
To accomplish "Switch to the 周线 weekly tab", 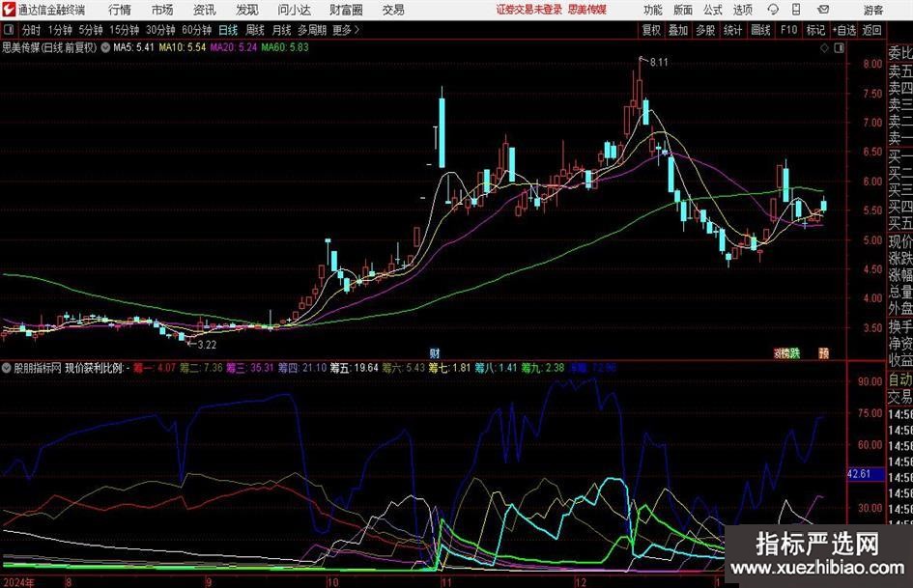I will [255, 30].
